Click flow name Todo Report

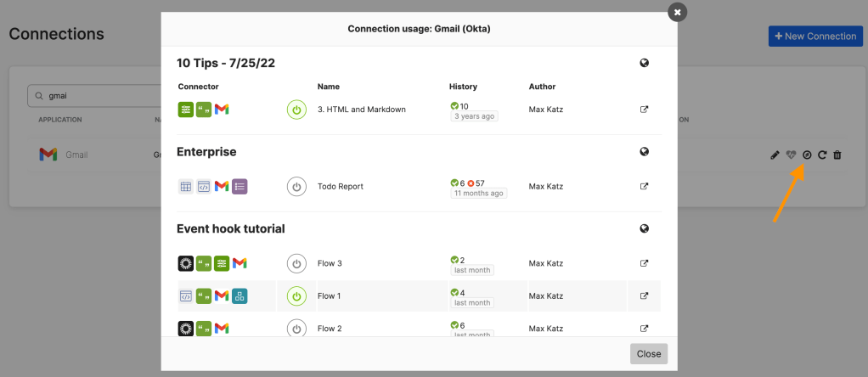pyautogui.click(x=341, y=187)
